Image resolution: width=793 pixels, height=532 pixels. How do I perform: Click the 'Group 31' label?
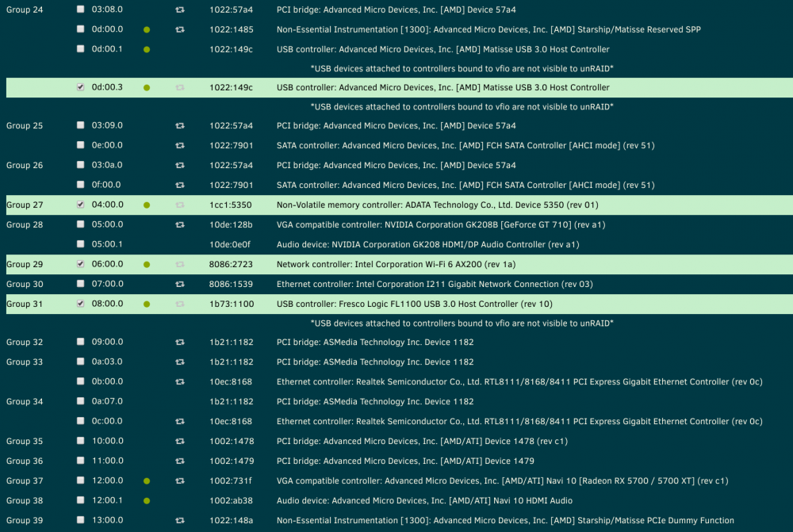25,304
